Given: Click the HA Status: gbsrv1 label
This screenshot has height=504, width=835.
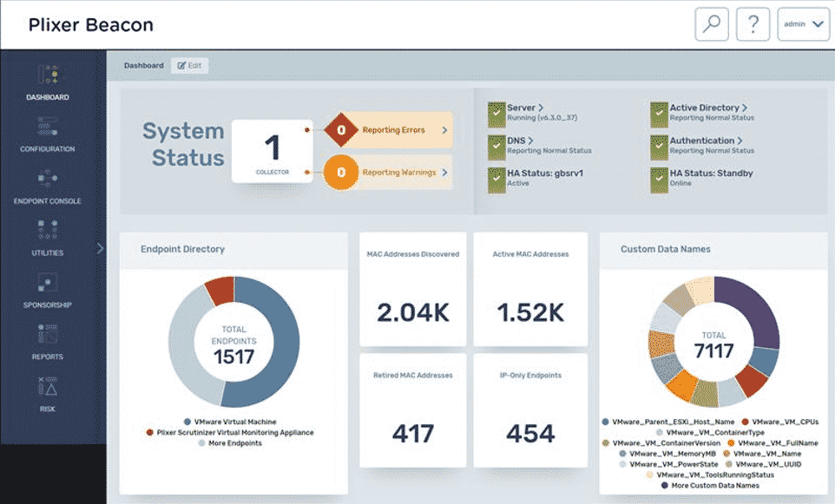Looking at the screenshot, I should tap(545, 173).
